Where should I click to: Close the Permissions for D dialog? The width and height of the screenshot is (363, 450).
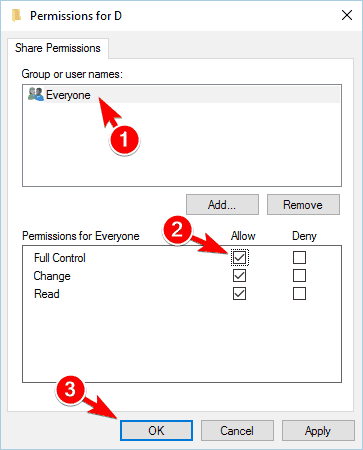347,15
